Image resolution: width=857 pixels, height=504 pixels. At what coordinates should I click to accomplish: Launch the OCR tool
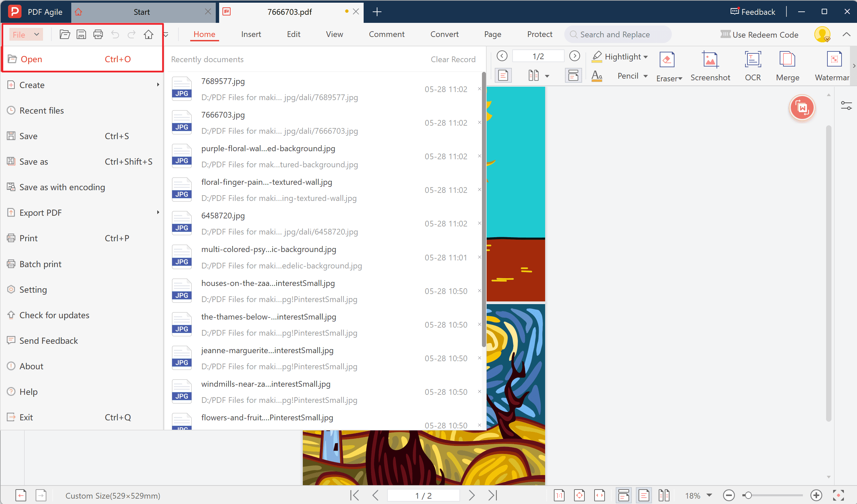pyautogui.click(x=752, y=66)
